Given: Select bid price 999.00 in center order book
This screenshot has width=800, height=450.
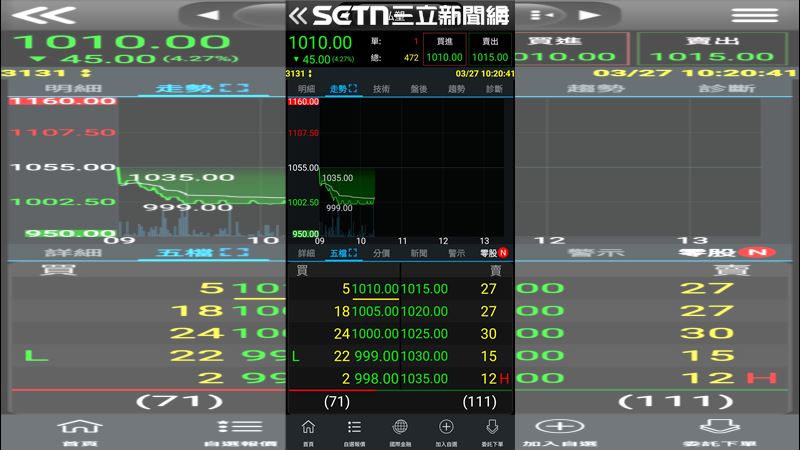Looking at the screenshot, I should [377, 356].
